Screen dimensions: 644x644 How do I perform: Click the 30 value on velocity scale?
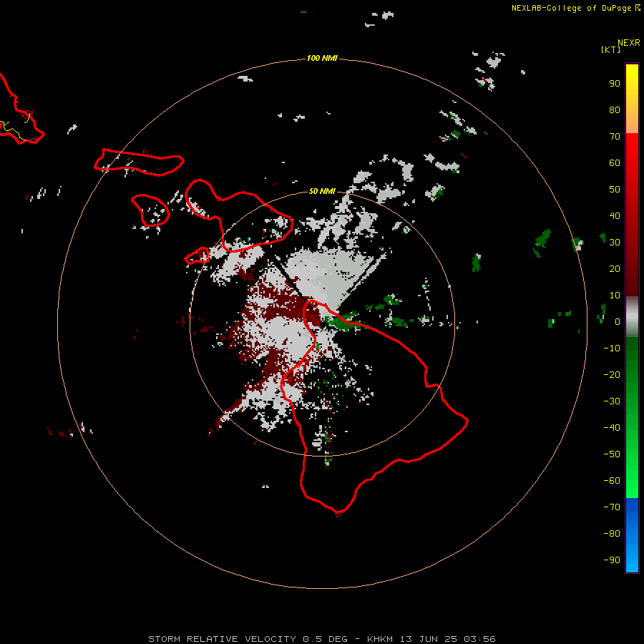coord(615,243)
